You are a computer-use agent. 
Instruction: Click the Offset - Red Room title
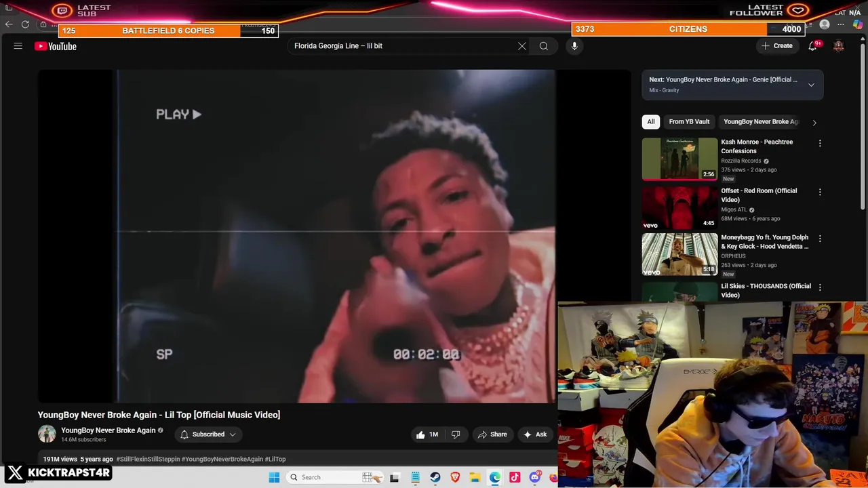tap(759, 195)
